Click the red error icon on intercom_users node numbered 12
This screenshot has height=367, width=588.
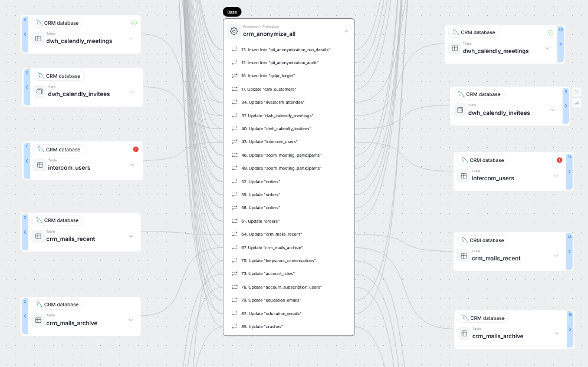[x=559, y=160]
